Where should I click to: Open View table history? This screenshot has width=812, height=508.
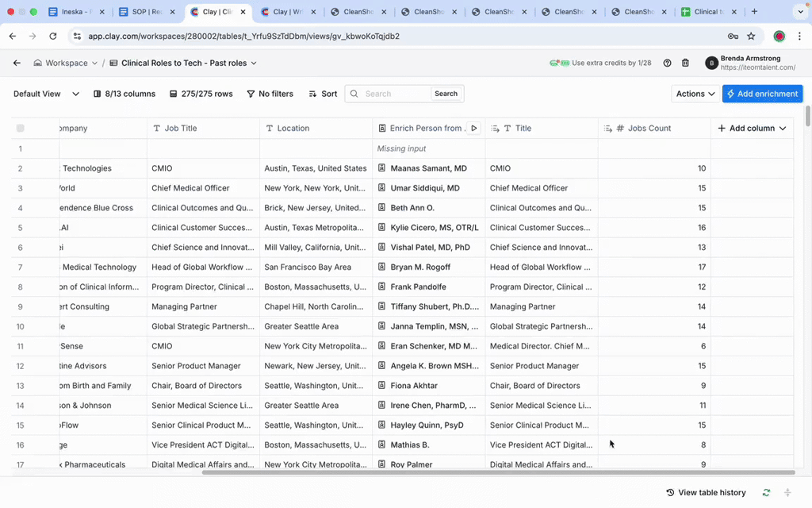pos(706,493)
